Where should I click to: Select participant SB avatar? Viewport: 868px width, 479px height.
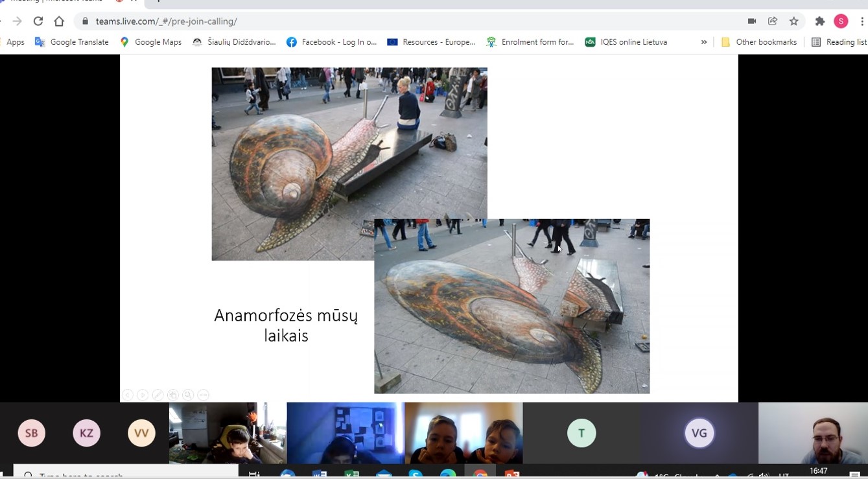point(32,433)
